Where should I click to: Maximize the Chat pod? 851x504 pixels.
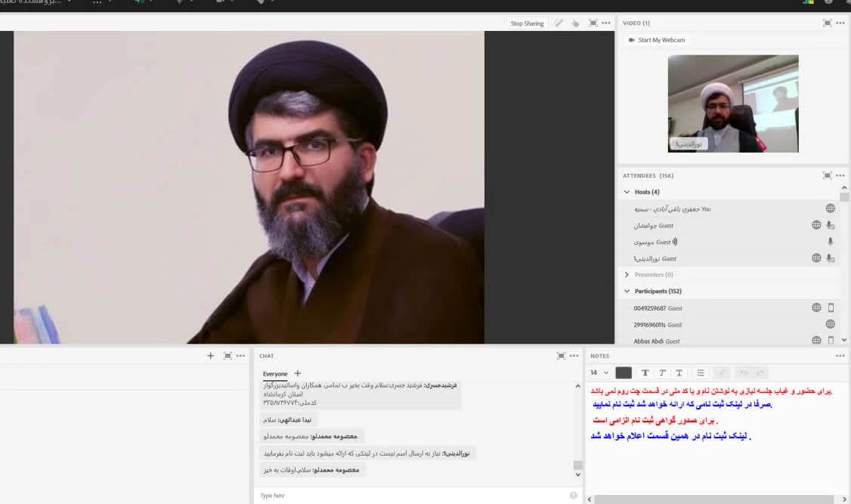561,356
